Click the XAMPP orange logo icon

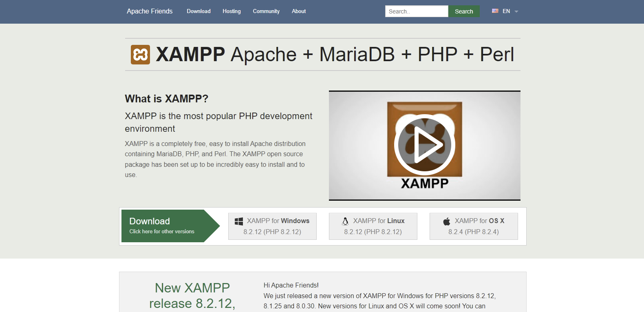[140, 55]
